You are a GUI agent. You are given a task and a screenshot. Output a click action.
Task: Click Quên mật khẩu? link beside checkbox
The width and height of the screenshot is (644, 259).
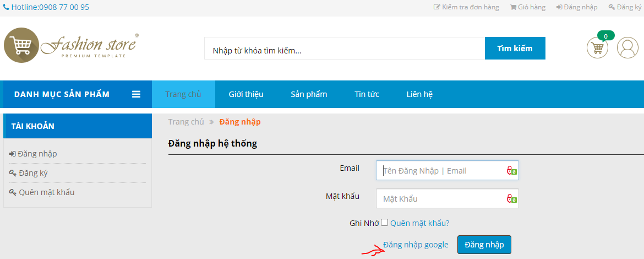[x=420, y=223]
